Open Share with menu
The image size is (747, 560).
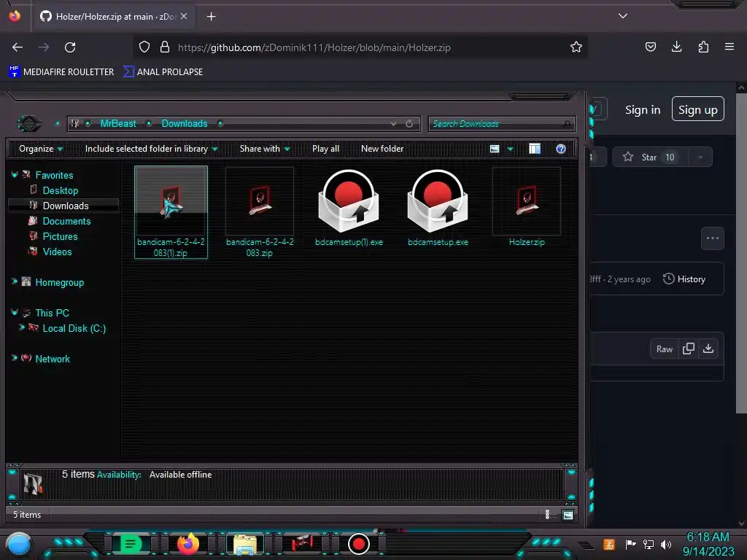click(x=265, y=149)
